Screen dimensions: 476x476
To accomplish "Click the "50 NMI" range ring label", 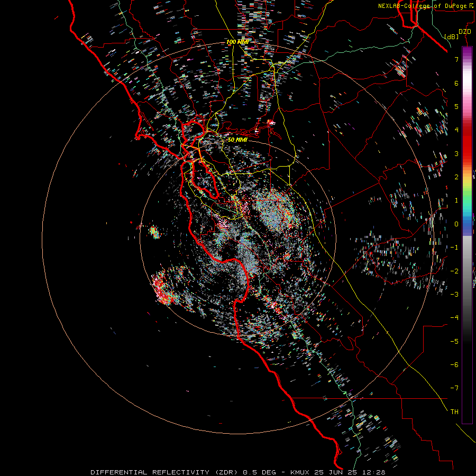I will (x=237, y=140).
